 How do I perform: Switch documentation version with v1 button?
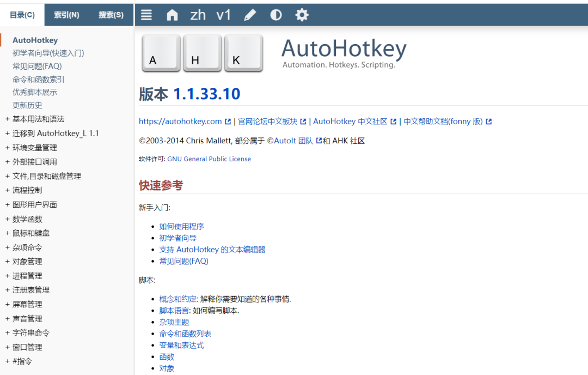coord(224,15)
